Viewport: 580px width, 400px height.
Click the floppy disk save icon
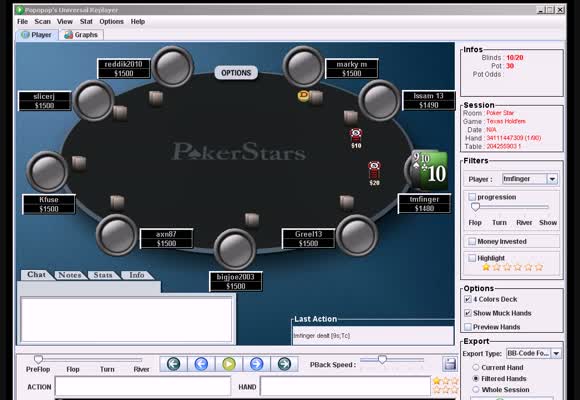(450, 364)
